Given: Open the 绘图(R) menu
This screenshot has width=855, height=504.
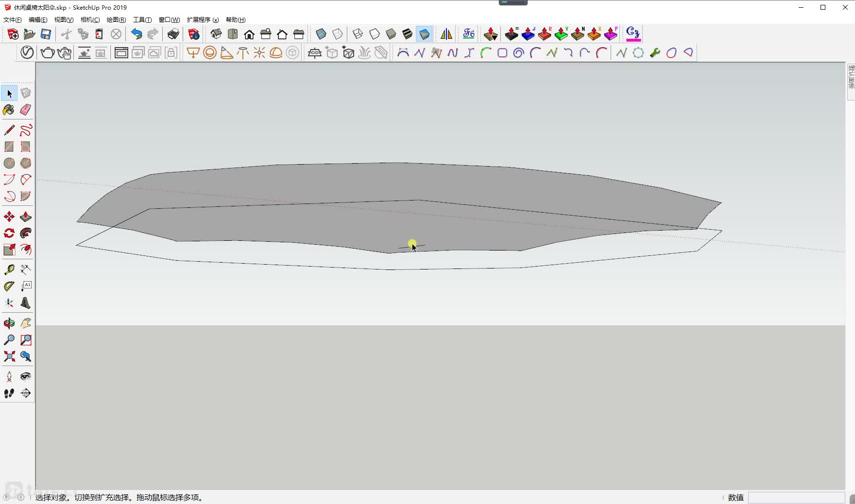Looking at the screenshot, I should coord(116,20).
